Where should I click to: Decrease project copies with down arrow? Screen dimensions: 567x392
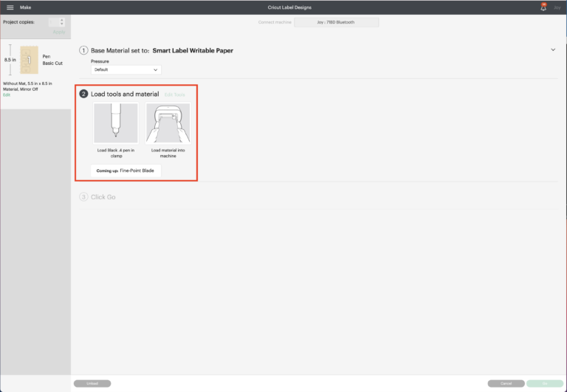click(62, 24)
